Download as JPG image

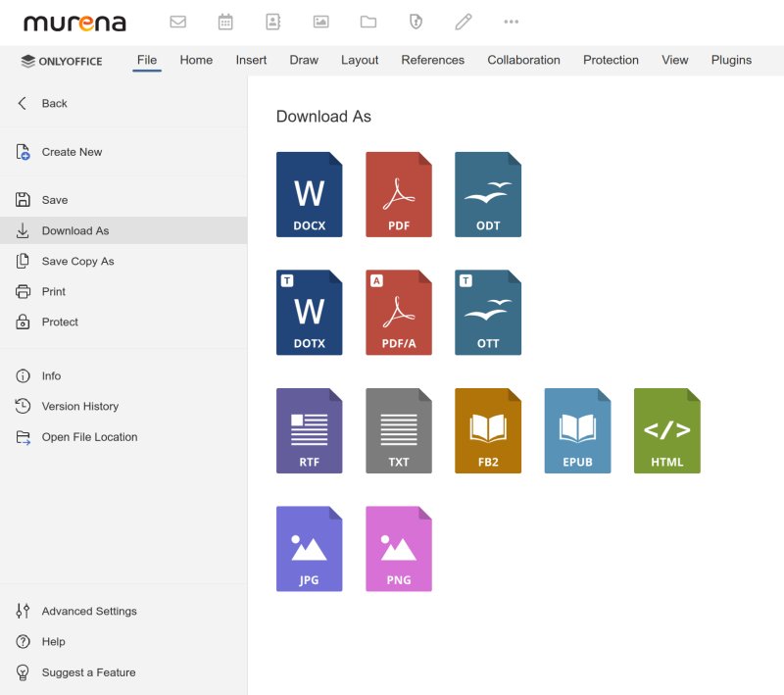pyautogui.click(x=309, y=549)
